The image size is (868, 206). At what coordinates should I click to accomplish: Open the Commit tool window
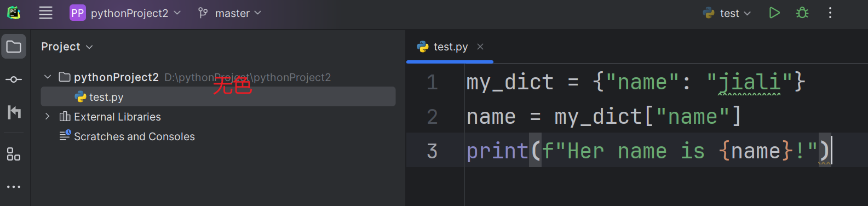click(14, 79)
